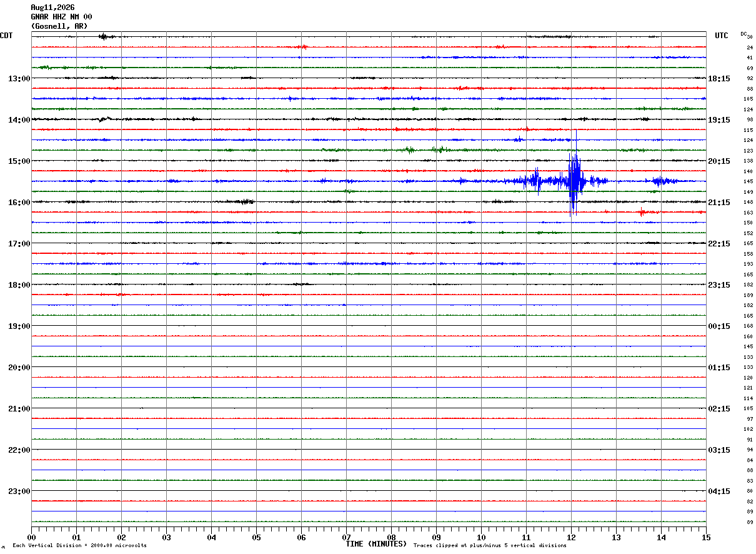Click DC offset value "138"
756x554 pixels.
pos(748,161)
